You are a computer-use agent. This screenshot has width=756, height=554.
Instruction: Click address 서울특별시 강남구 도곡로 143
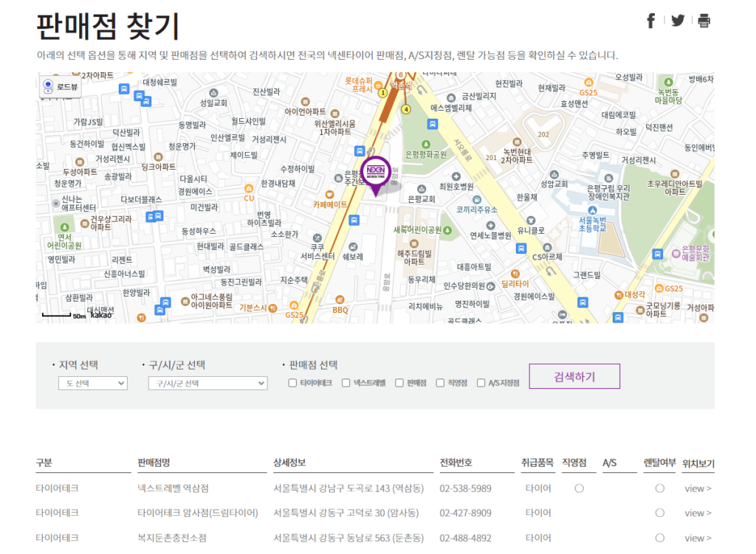coord(348,488)
